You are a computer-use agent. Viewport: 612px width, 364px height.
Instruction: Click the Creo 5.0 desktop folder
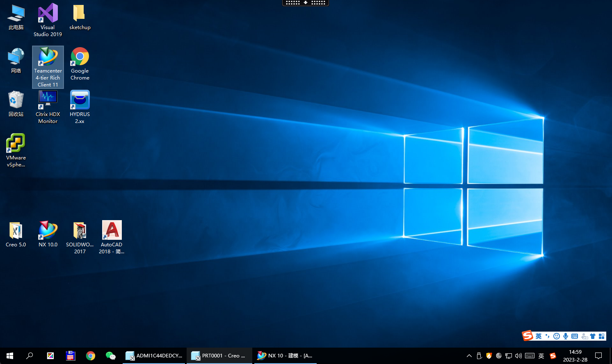coord(16,234)
